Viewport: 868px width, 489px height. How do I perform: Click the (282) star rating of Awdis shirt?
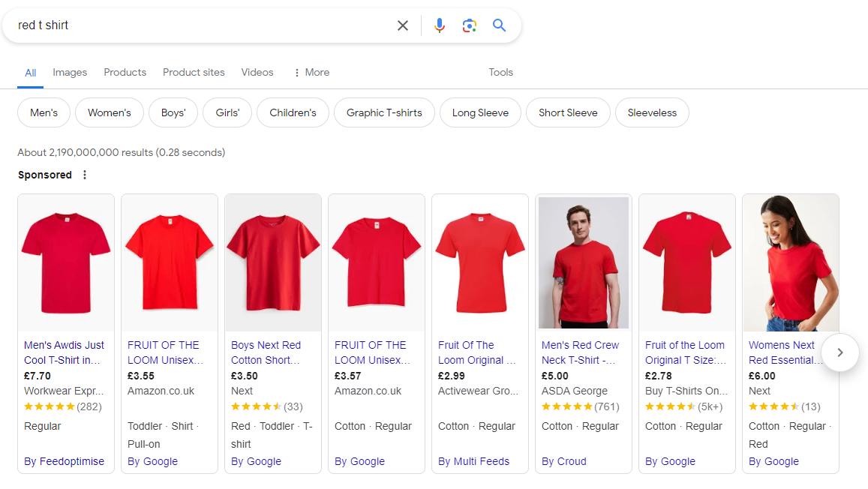pos(63,406)
